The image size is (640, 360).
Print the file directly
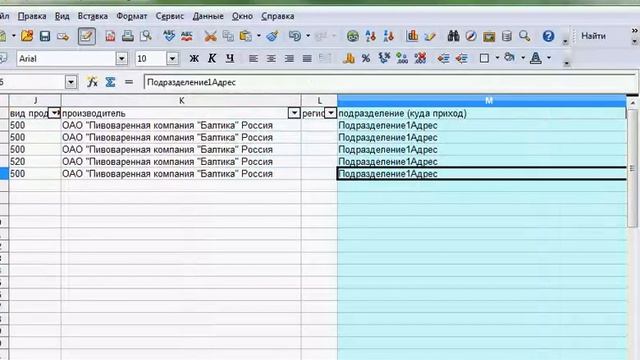pos(127,36)
